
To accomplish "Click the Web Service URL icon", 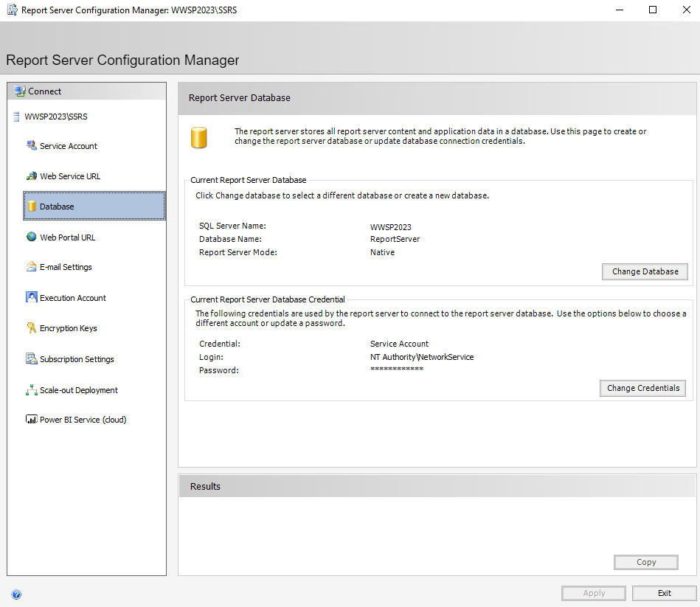I will tap(31, 176).
